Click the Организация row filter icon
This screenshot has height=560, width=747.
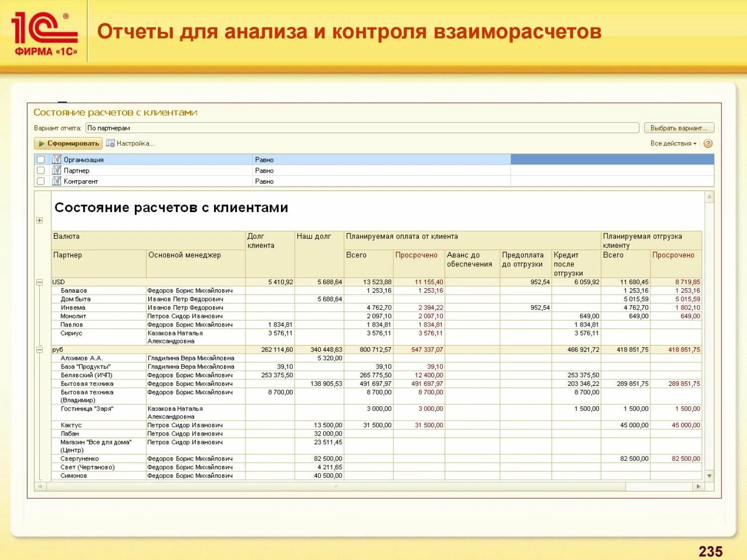(57, 160)
